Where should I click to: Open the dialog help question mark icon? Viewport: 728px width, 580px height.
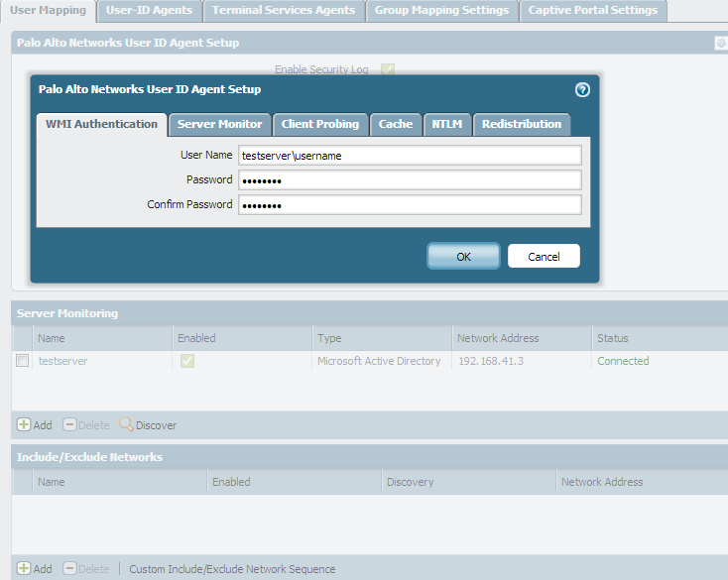pyautogui.click(x=582, y=89)
